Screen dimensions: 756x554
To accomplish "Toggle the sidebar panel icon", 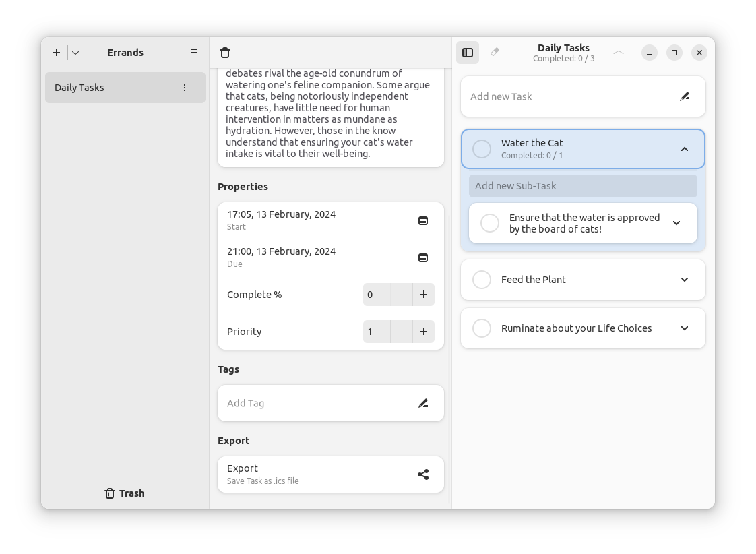I will (468, 52).
